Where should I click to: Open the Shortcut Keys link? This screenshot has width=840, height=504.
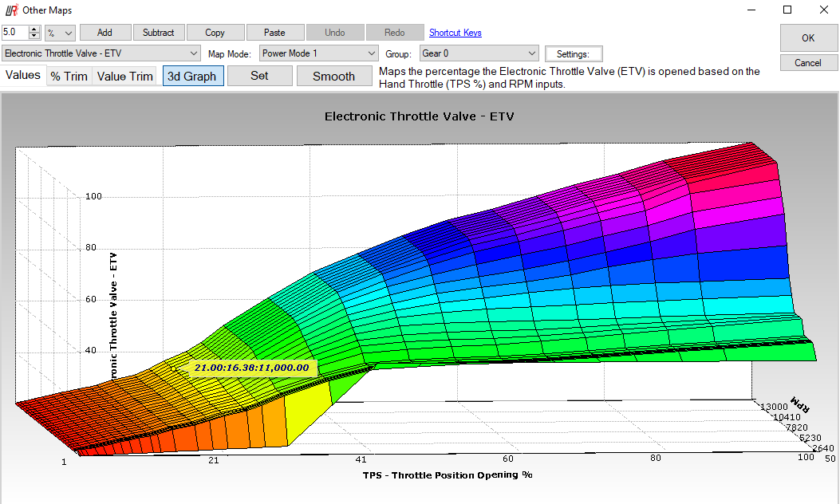coord(455,33)
